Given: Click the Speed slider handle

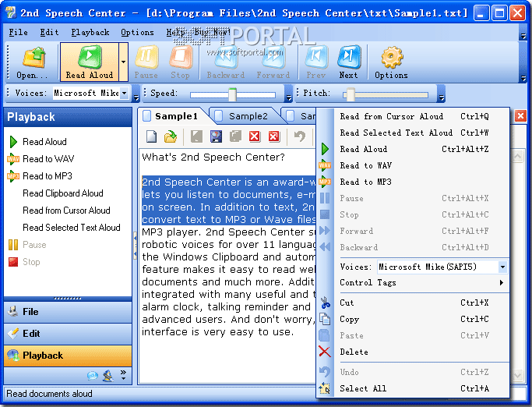Looking at the screenshot, I should (232, 94).
